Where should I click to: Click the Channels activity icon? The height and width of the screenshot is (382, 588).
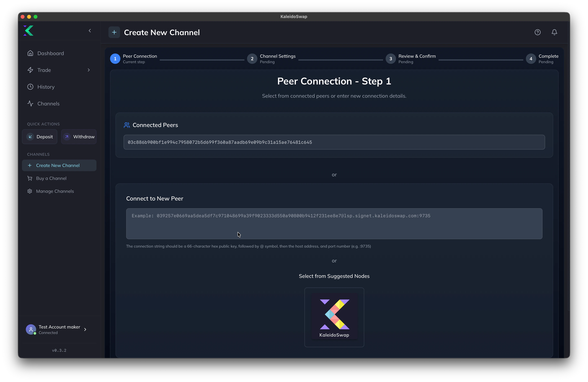click(30, 104)
